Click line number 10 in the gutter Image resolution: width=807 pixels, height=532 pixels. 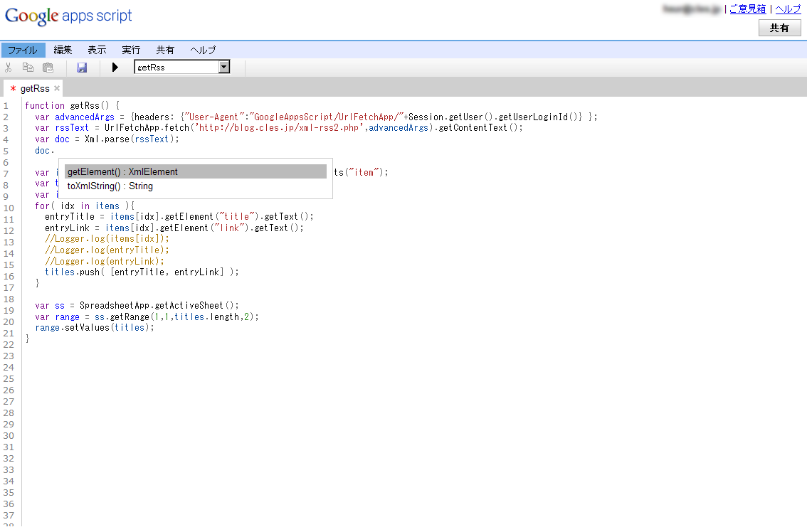[x=9, y=206]
